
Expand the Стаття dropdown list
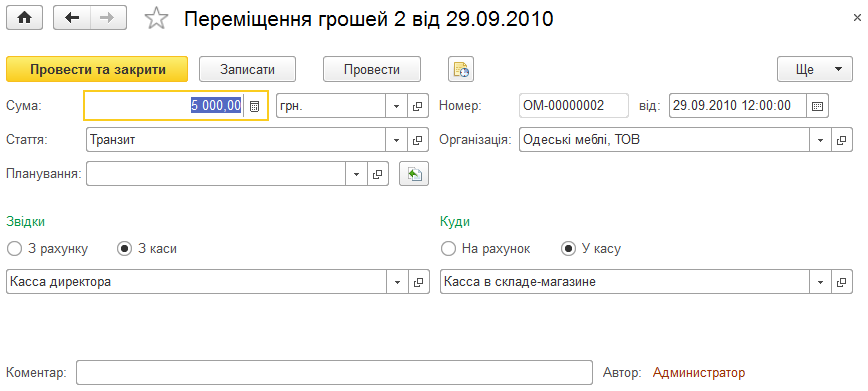tap(396, 140)
